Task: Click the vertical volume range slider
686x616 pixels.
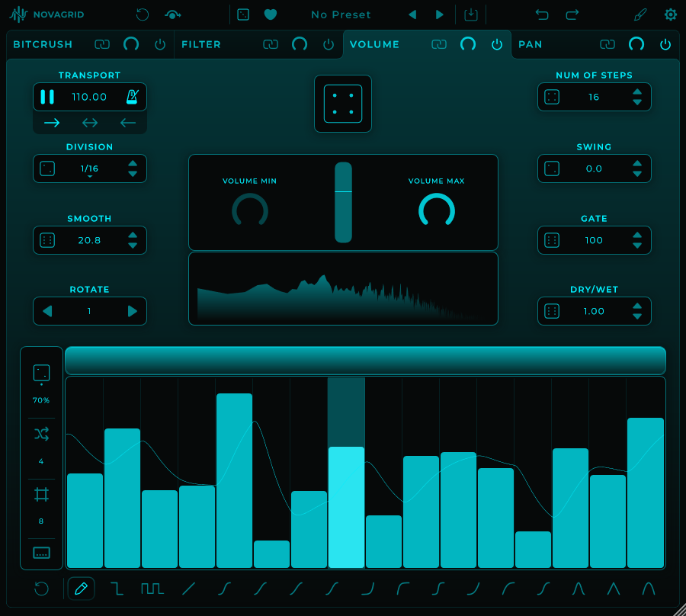Action: [x=343, y=202]
